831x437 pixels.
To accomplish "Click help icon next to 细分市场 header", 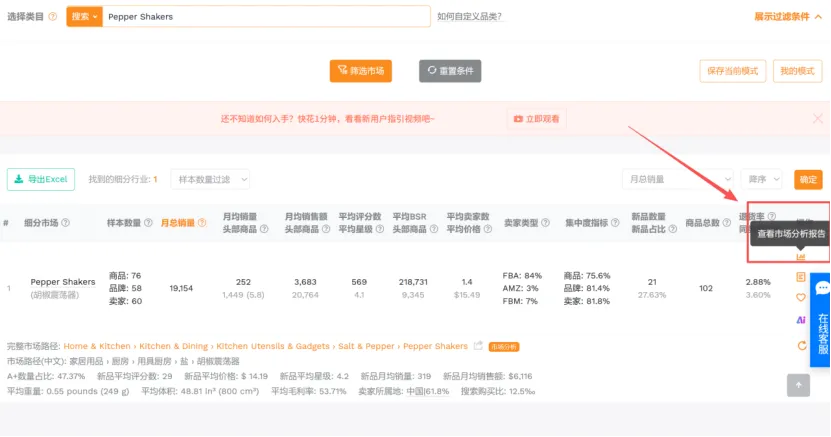I will pos(66,223).
